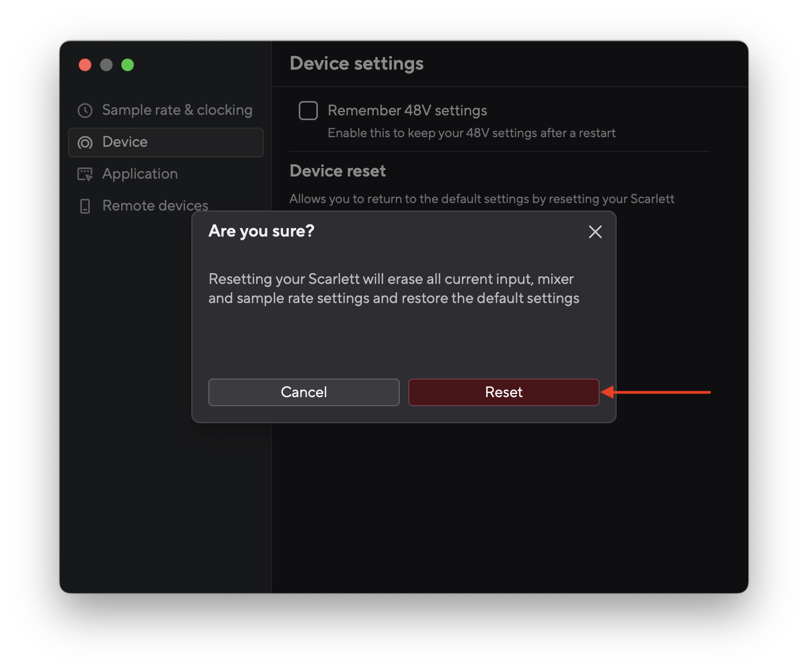
Task: Click the X icon on the confirmation dialog
Action: click(x=595, y=232)
